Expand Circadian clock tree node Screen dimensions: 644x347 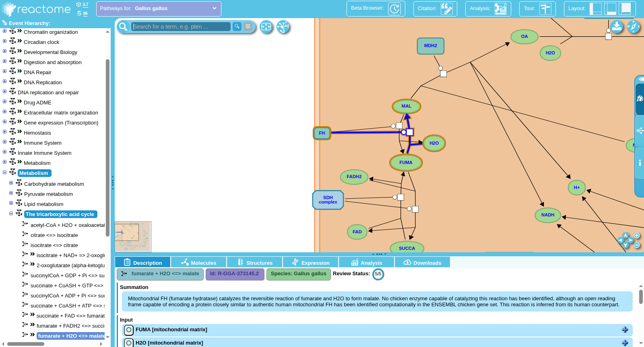point(4,41)
